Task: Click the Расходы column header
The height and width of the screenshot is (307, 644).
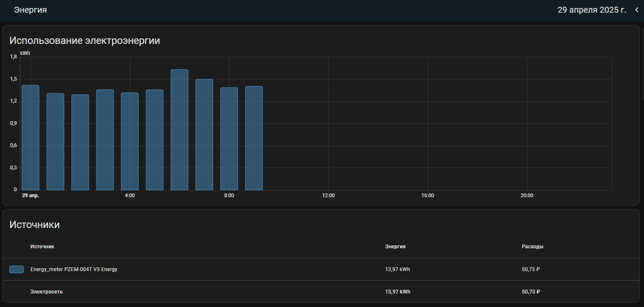Action: [x=532, y=247]
